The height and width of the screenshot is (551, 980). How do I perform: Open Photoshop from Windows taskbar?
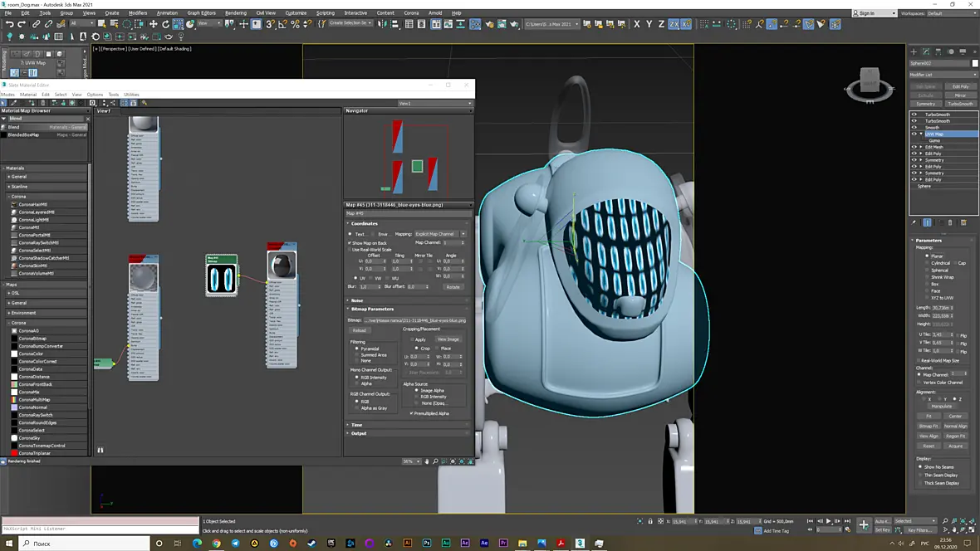[427, 544]
